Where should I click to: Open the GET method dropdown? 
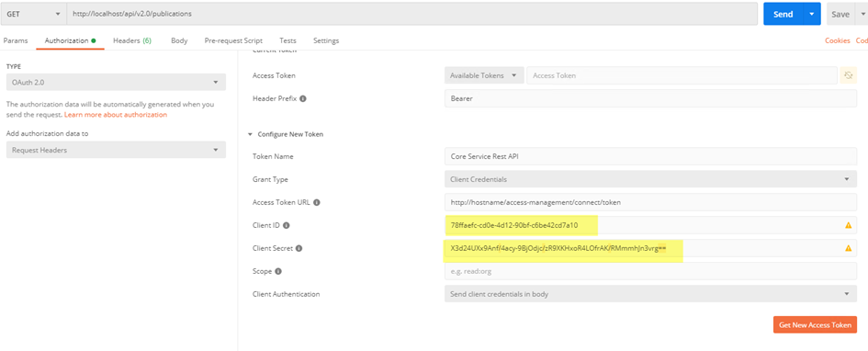pos(32,14)
